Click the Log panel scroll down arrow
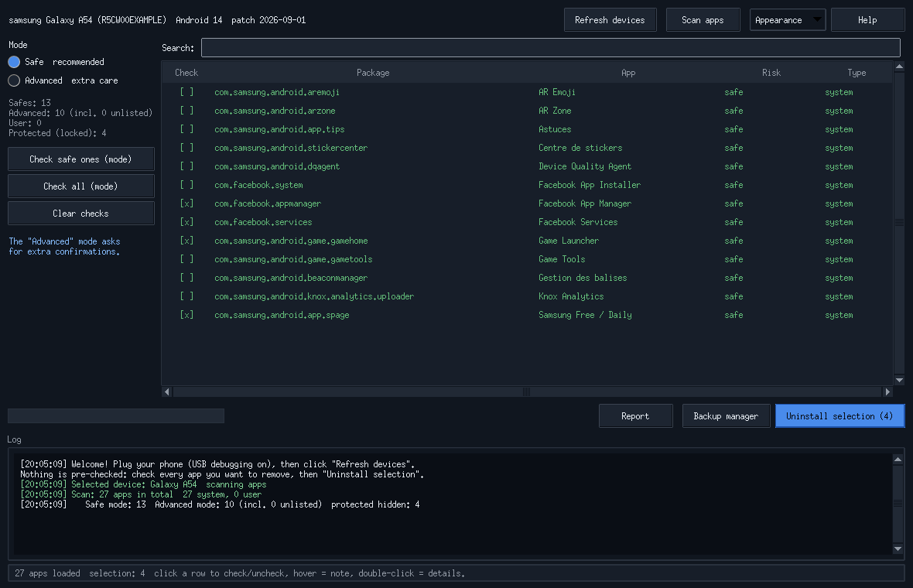The width and height of the screenshot is (913, 588). [898, 549]
